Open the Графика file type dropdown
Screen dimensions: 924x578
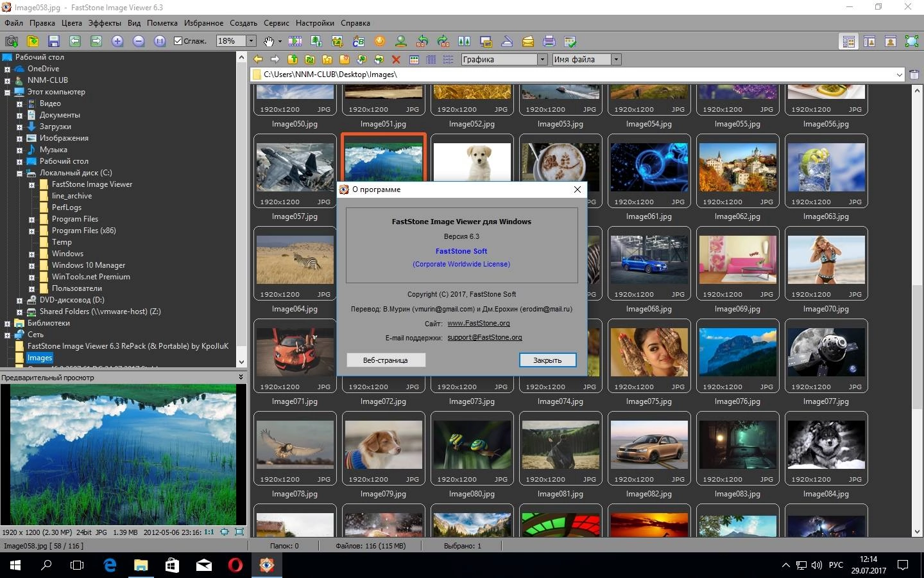pos(542,59)
